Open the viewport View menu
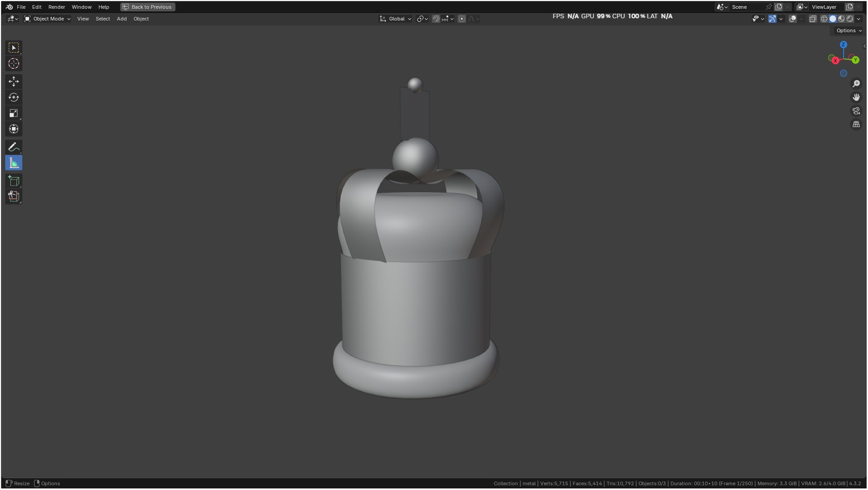Screen dimensions: 868x490 coord(83,19)
